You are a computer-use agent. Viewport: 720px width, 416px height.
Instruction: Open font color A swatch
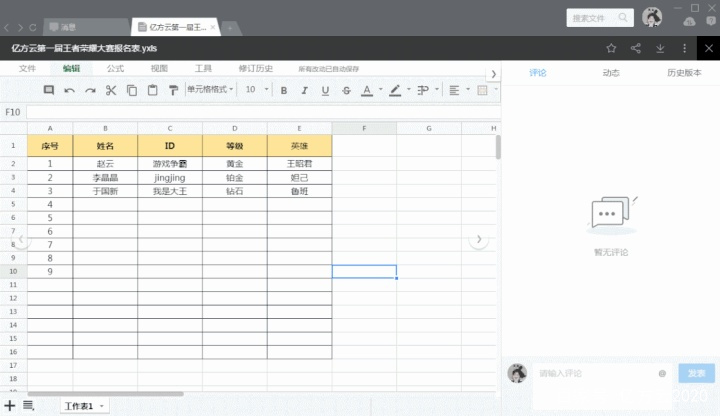[x=367, y=90]
